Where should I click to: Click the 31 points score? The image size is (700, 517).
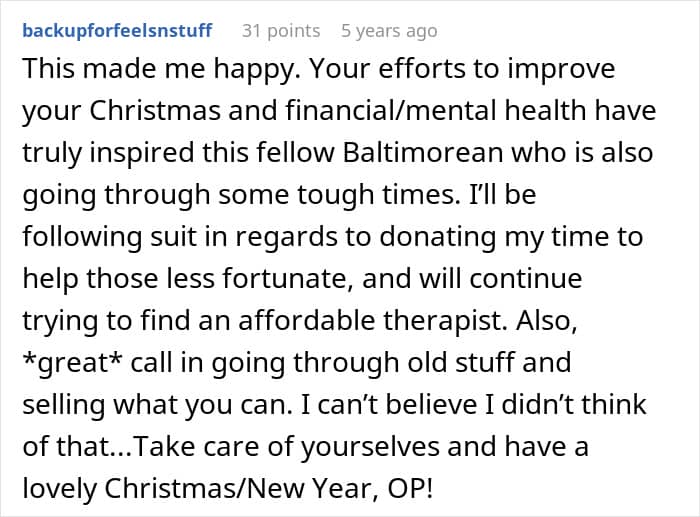pos(281,31)
